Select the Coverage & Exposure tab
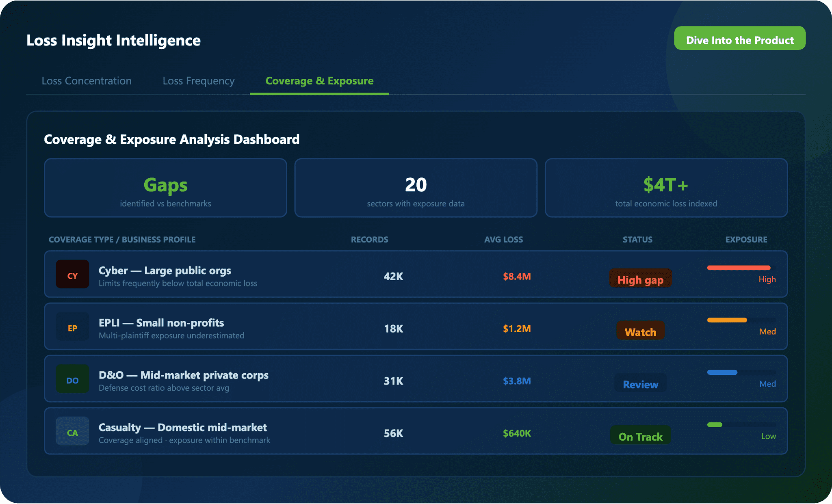This screenshot has height=504, width=832. click(x=319, y=81)
